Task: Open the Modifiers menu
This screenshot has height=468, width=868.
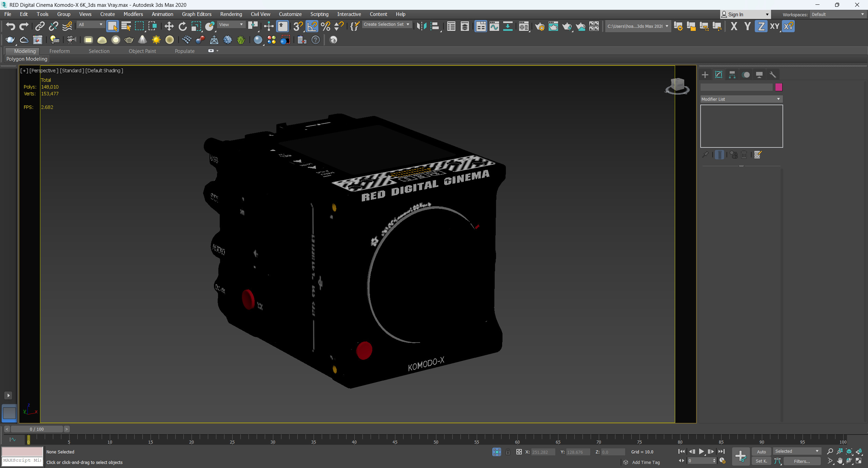Action: tap(133, 14)
